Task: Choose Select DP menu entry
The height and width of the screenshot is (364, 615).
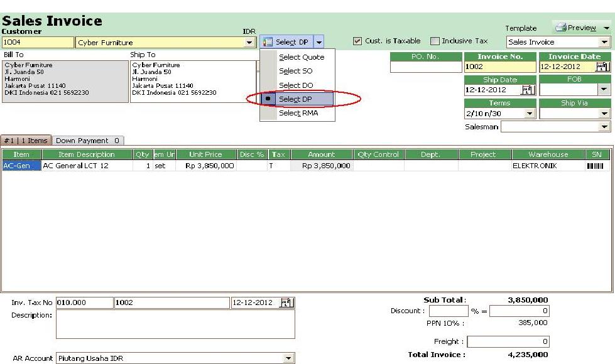Action: coord(298,99)
